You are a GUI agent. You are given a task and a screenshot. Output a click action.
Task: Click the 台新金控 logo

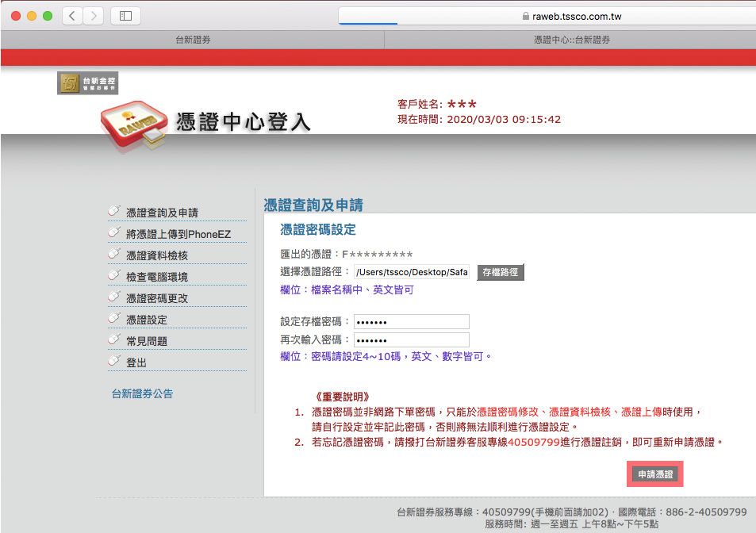coord(88,83)
